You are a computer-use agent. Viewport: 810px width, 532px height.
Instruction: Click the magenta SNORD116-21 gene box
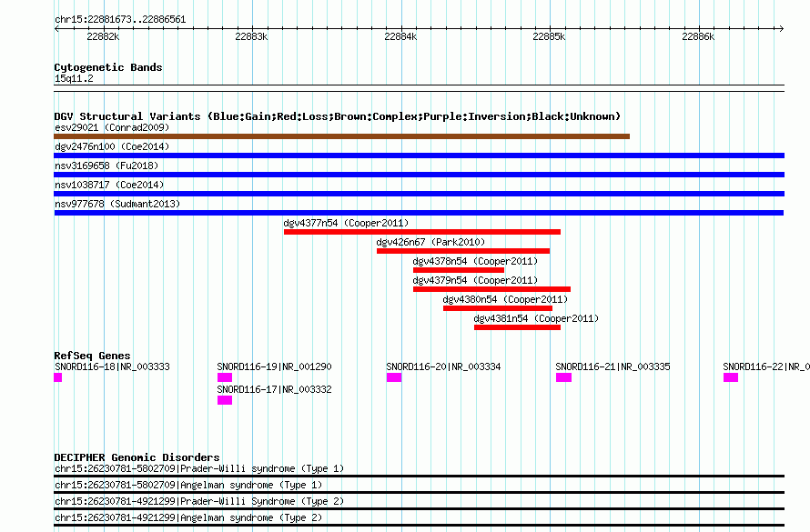(563, 377)
